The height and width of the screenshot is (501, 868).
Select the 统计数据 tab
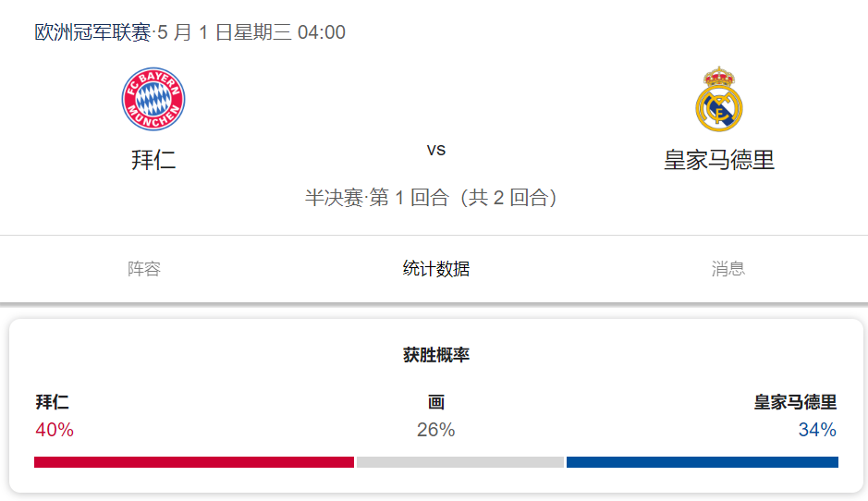coord(436,269)
